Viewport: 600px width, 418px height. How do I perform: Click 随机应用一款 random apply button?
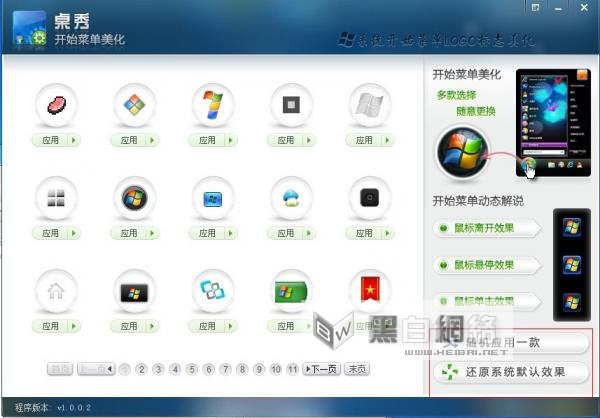(511, 343)
